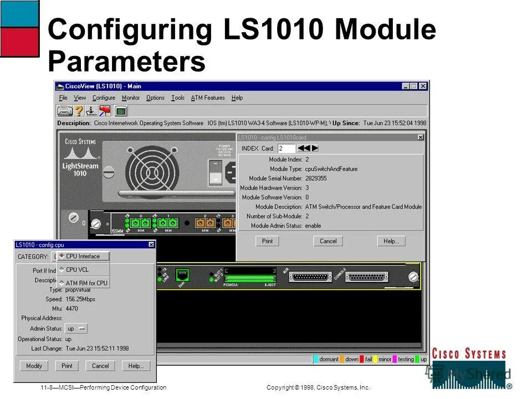Click the dormant status color swatch in the legend
Image resolution: width=532 pixels, height=399 pixels.
pos(316,359)
